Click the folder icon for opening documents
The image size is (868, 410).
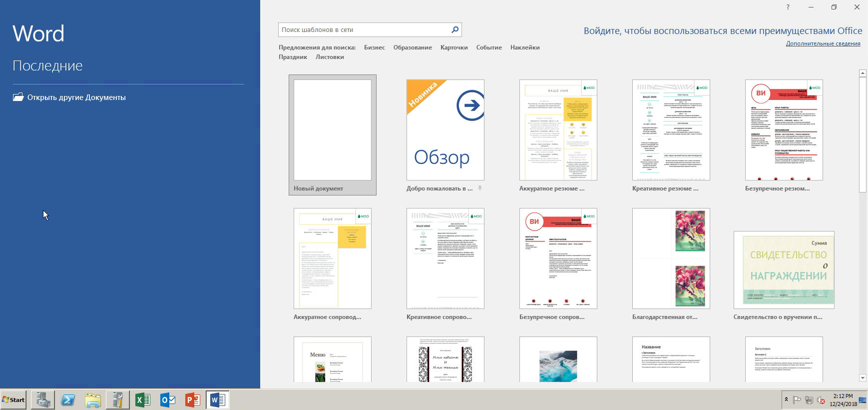[18, 97]
